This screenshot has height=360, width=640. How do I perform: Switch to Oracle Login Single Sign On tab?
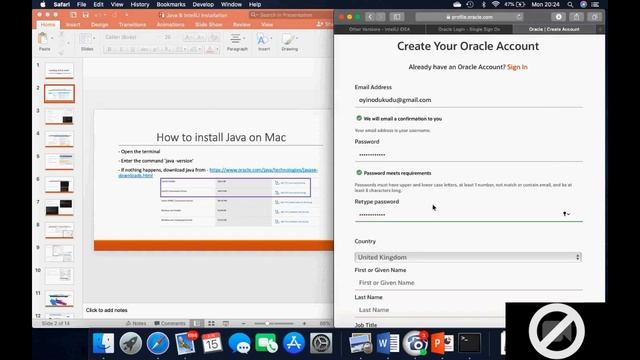point(469,29)
